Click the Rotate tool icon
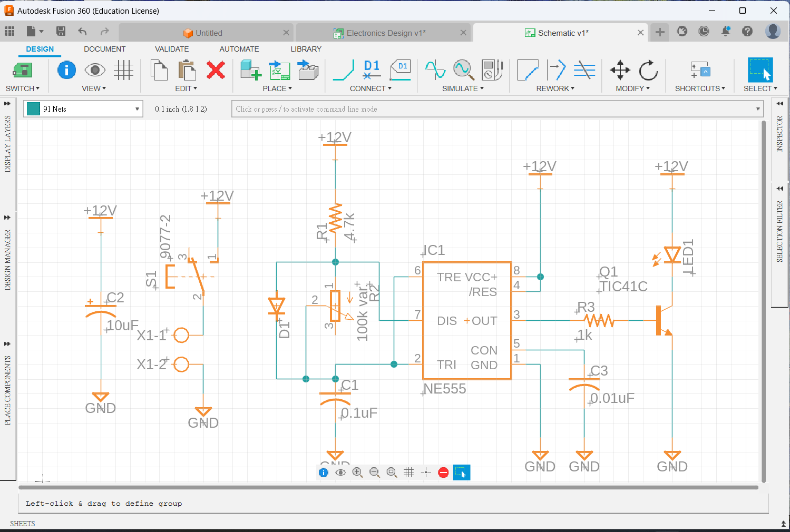The width and height of the screenshot is (790, 532). (x=648, y=70)
